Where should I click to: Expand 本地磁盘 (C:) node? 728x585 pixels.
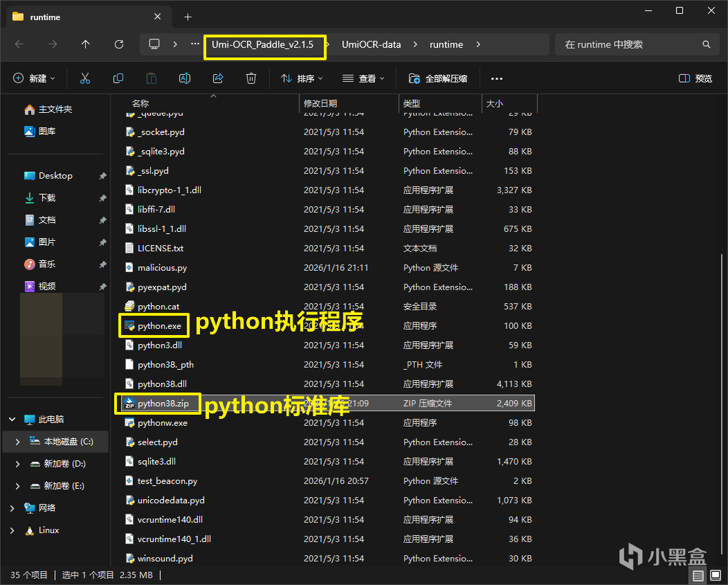point(17,442)
